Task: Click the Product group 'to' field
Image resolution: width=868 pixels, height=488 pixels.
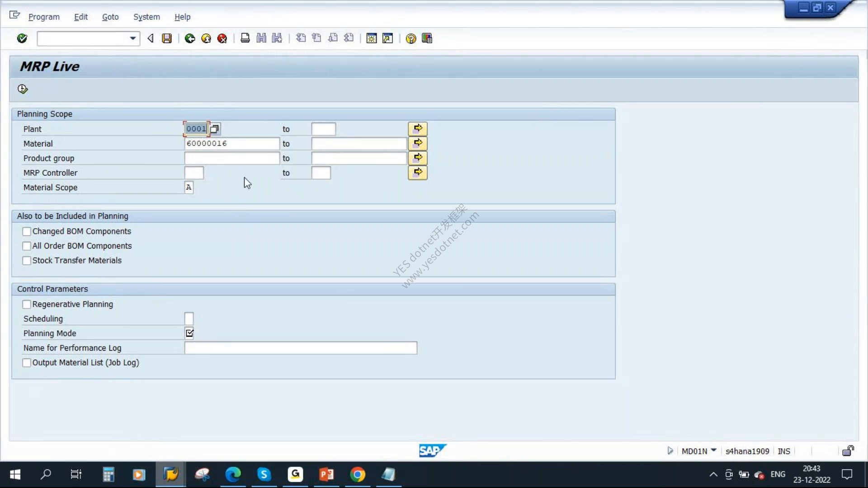Action: [x=359, y=158]
